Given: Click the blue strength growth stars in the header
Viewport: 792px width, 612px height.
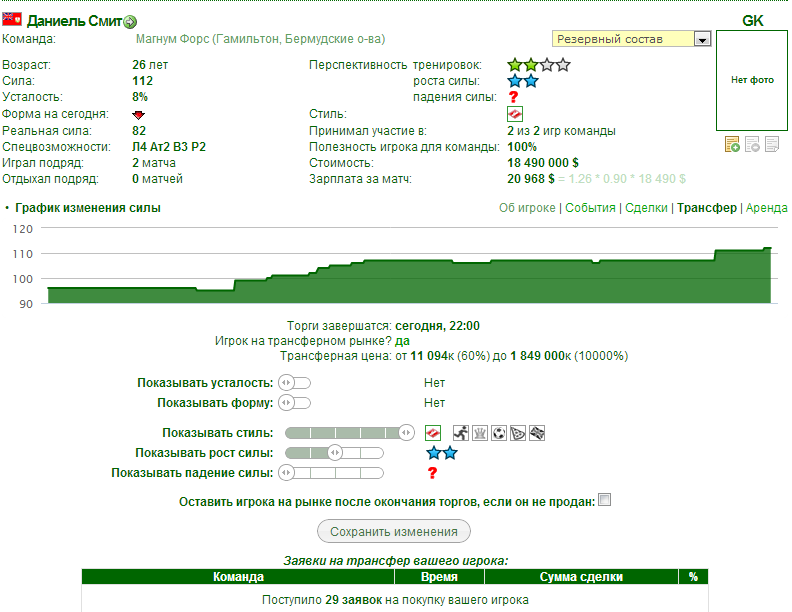Looking at the screenshot, I should tap(523, 81).
